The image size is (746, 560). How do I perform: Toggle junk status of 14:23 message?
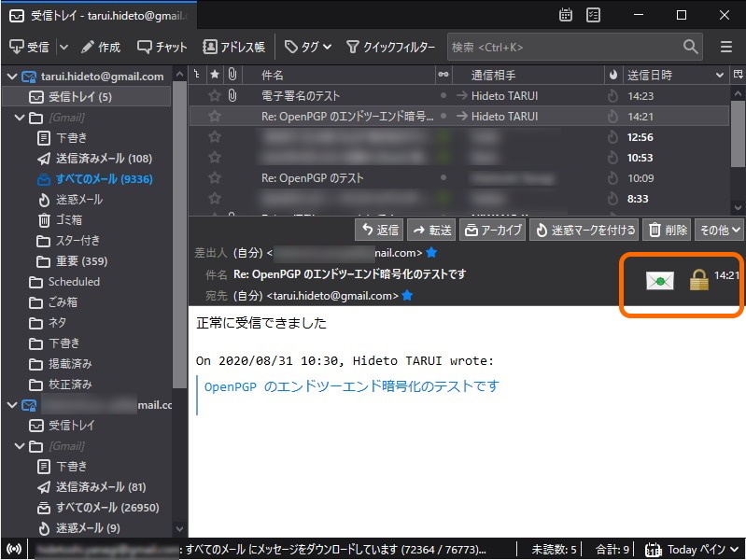point(612,95)
